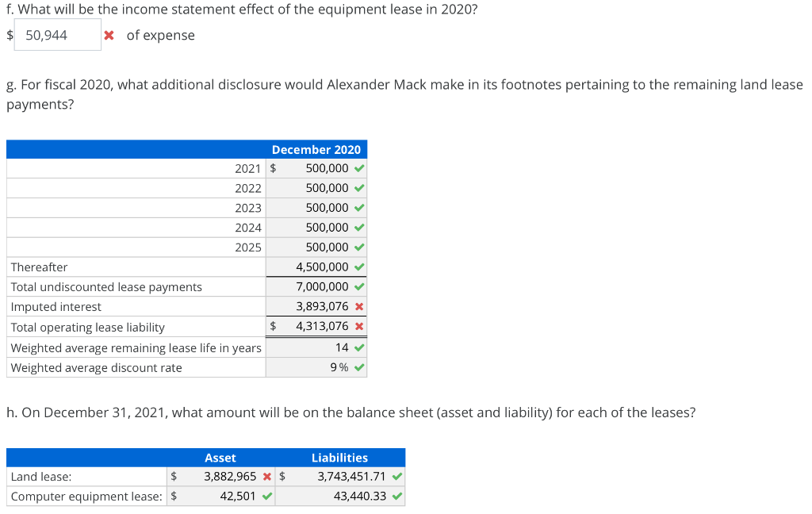Click the equipment lease expense input showing 50,944
Image resolution: width=812 pixels, height=514 pixels.
tap(57, 35)
